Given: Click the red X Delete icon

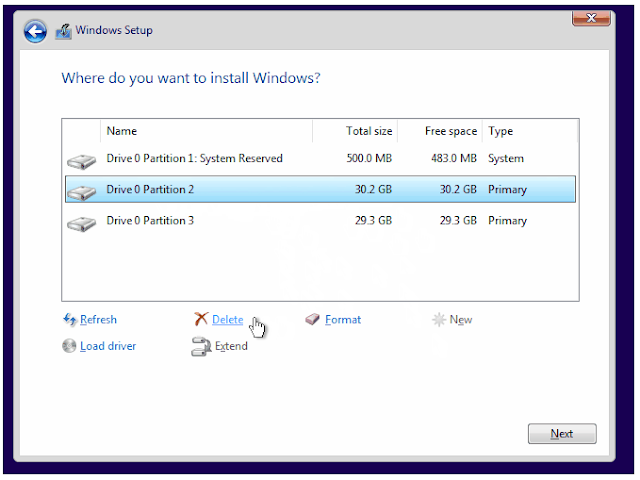Looking at the screenshot, I should (x=201, y=319).
